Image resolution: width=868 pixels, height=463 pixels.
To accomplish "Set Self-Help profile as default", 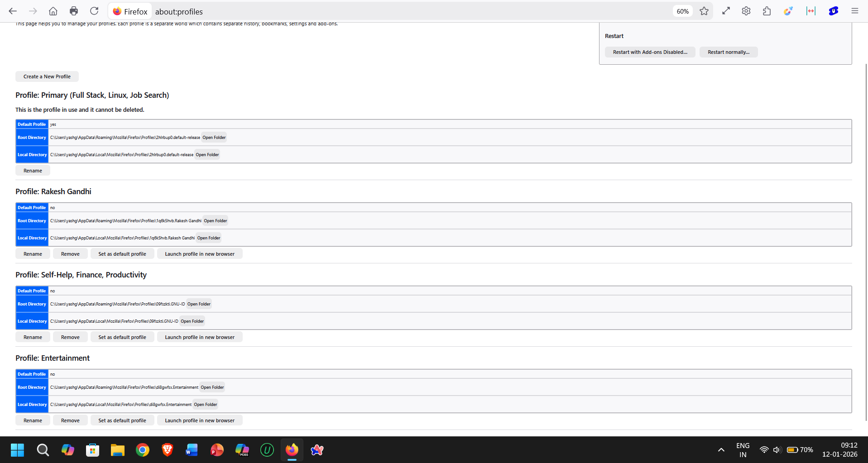I will coord(122,337).
